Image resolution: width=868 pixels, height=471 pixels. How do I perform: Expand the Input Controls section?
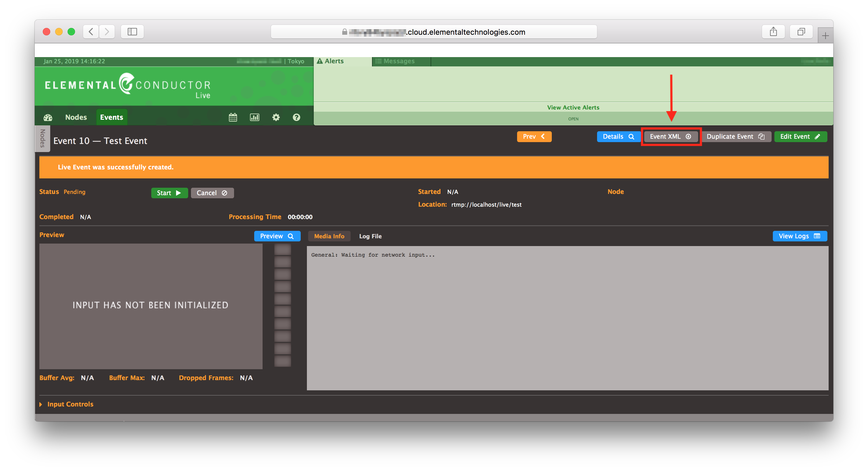70,404
